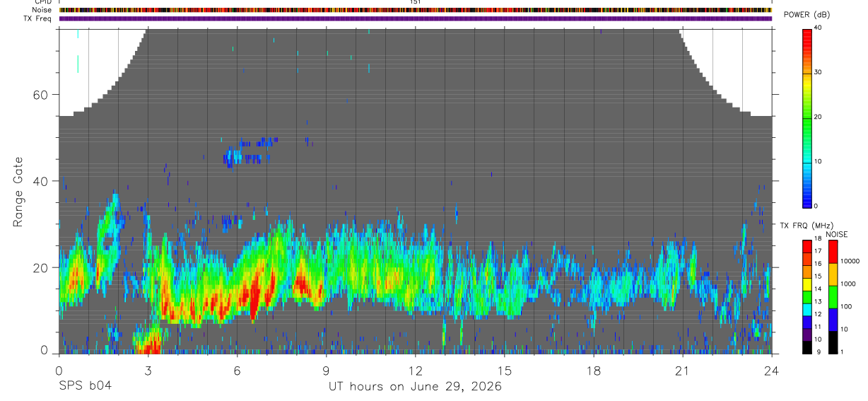Click the SPS b04 label
The width and height of the screenshot is (868, 401).
pos(85,387)
